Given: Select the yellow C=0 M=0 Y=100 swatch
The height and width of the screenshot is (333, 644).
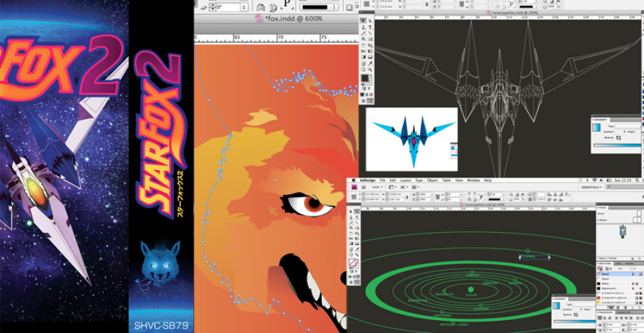Looking at the screenshot, I should coord(620,303).
